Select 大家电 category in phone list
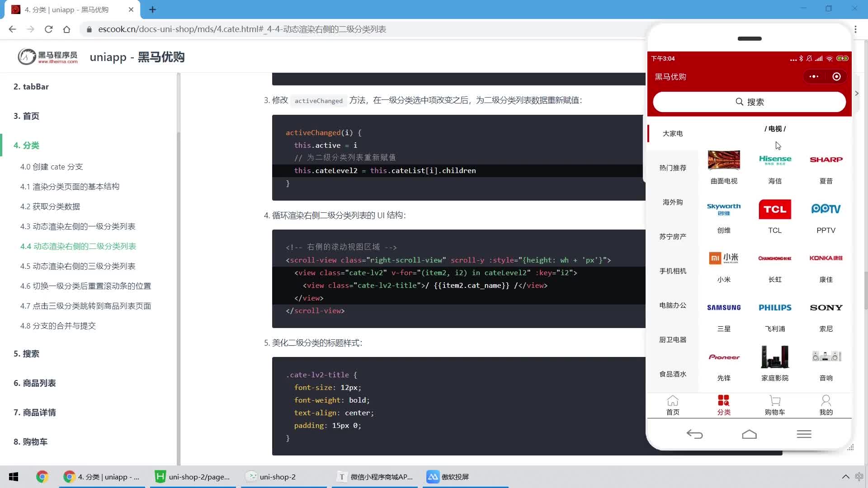 coord(673,133)
